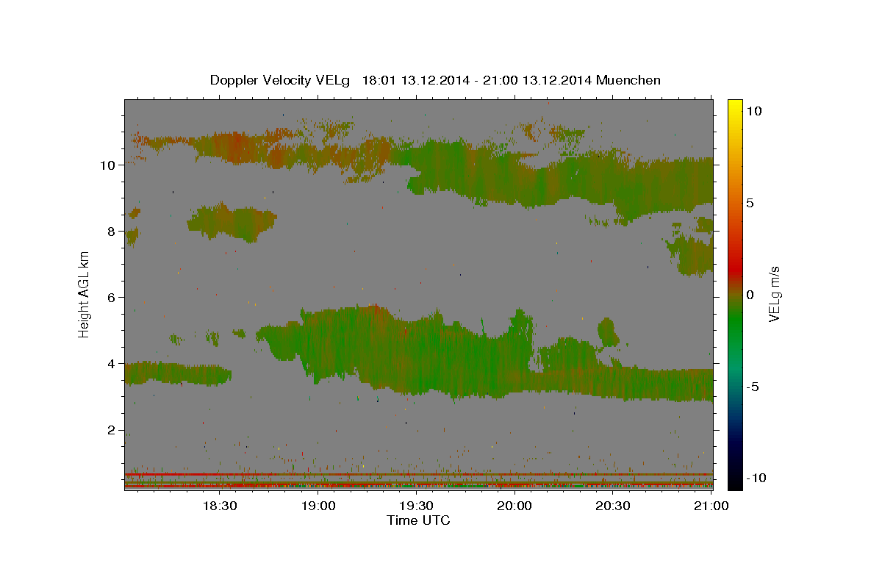Viewport: 882px width, 588px height.
Task: Click the height axis label '4'
Action: [110, 364]
